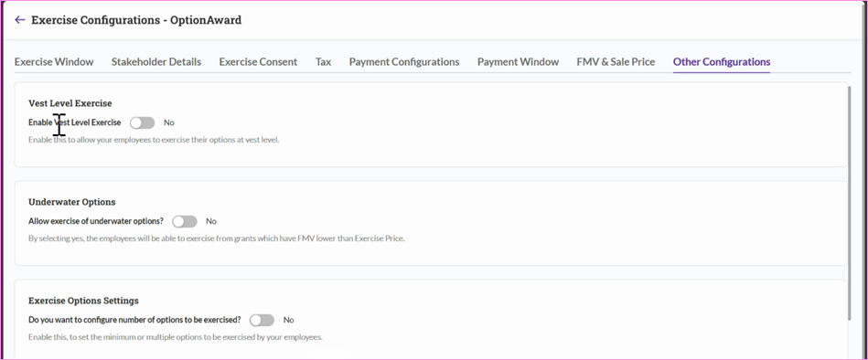Click 'Do you want to configure number' label
The image size is (868, 360).
(x=134, y=320)
